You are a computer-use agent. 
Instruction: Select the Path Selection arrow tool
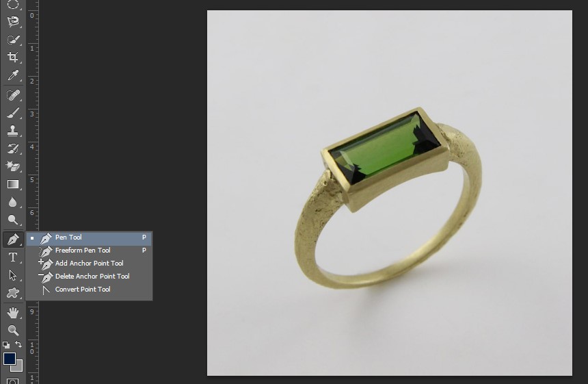(x=13, y=275)
